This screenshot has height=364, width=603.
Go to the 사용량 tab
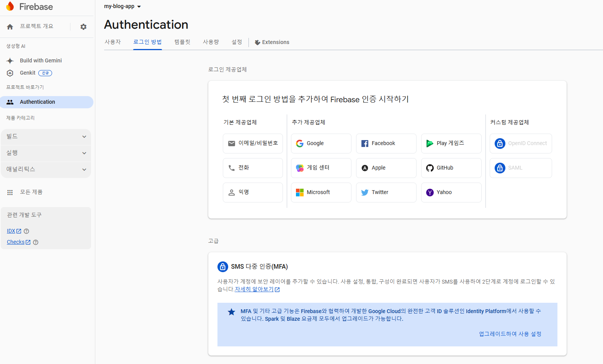211,42
